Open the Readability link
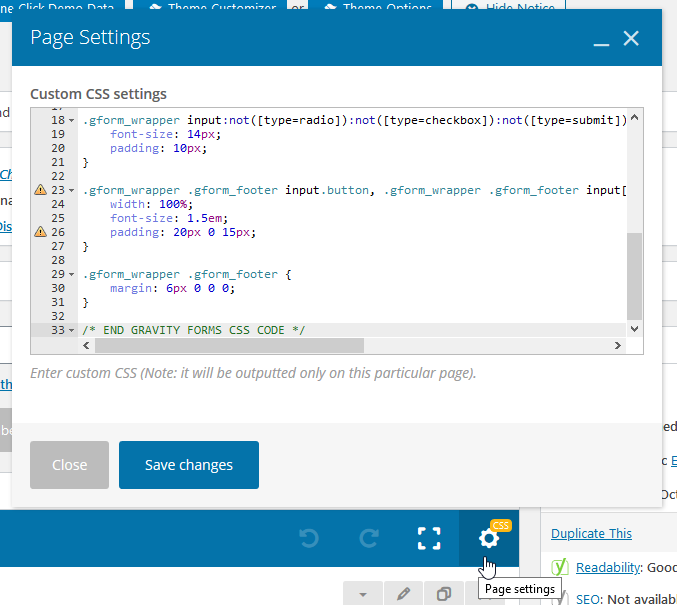This screenshot has width=677, height=605. click(607, 567)
